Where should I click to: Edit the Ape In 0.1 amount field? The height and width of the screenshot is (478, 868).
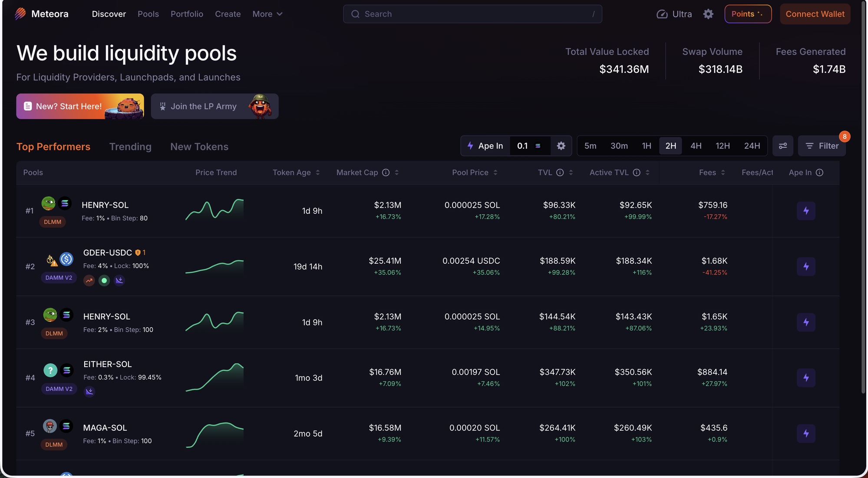[522, 146]
